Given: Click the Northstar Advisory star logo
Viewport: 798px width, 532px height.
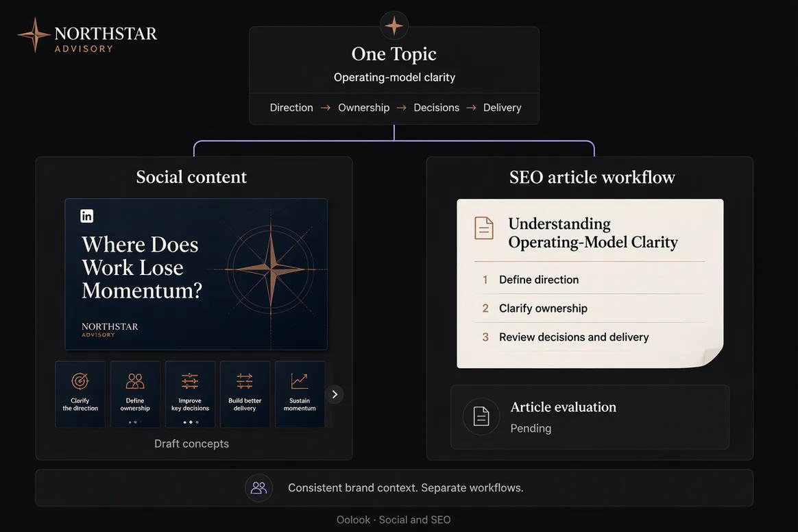Looking at the screenshot, I should point(34,34).
